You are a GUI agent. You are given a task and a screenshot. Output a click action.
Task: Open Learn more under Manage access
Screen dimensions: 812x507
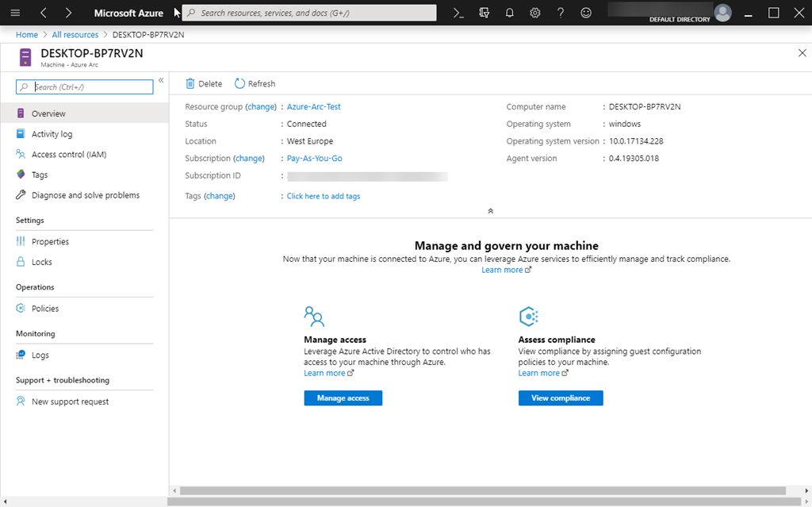point(329,373)
